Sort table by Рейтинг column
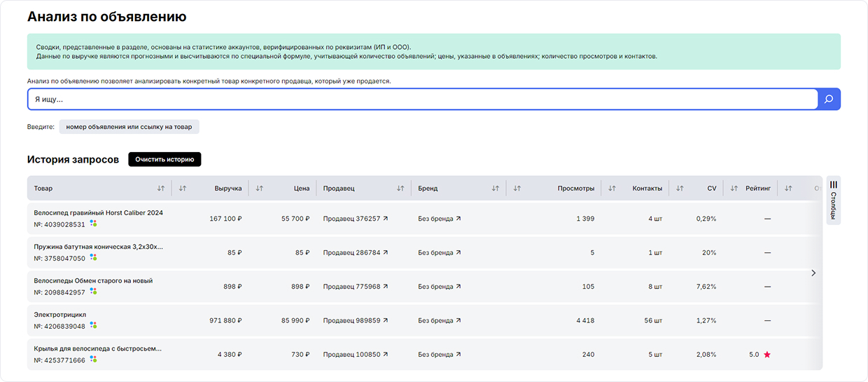Viewport: 868px width, 382px height. (x=734, y=189)
